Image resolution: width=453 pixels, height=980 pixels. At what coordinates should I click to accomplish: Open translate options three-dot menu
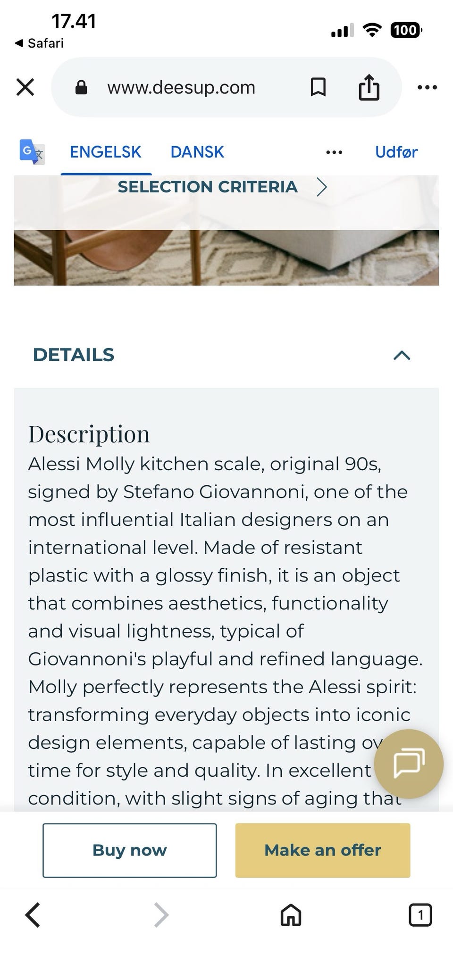334,152
